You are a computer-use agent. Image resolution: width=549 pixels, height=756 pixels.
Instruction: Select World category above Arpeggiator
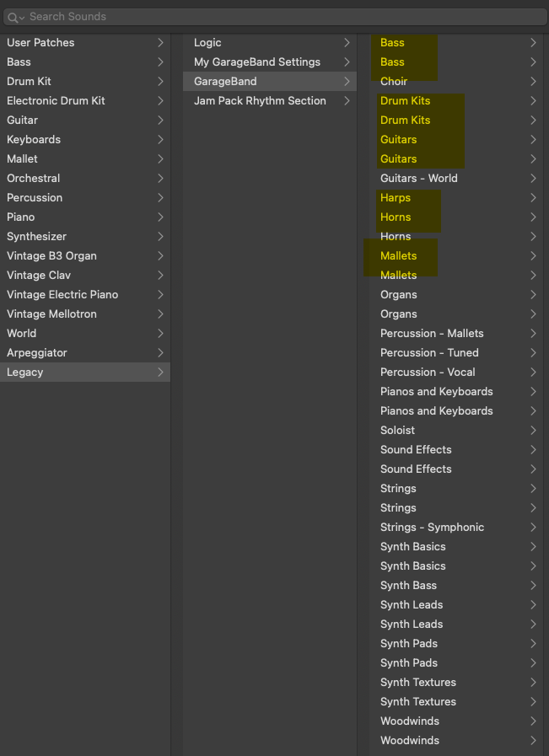click(x=85, y=333)
